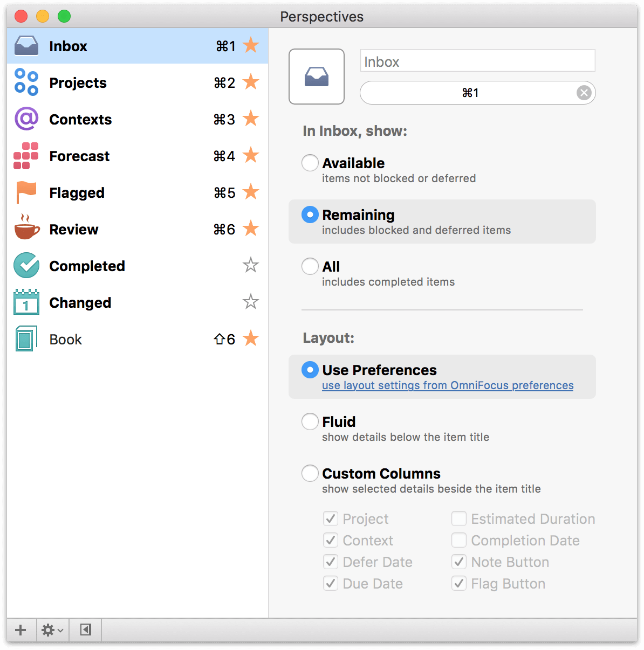Click the Inbox name text field

pos(477,61)
